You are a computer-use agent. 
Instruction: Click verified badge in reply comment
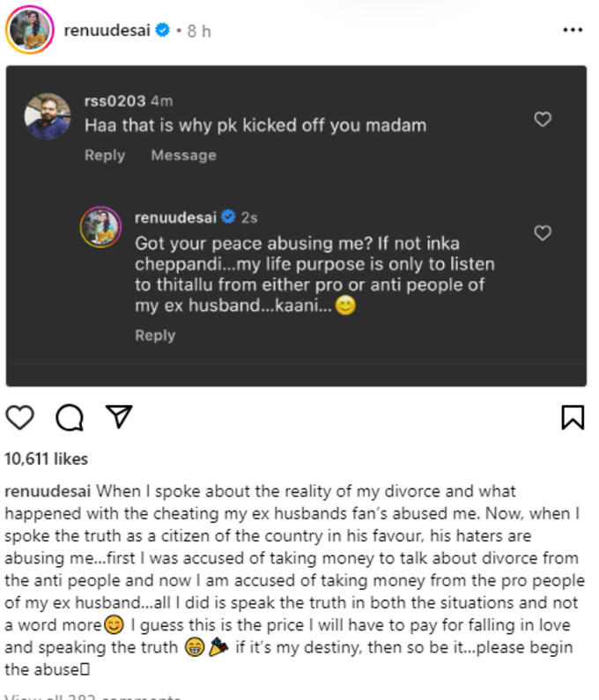coord(228,217)
